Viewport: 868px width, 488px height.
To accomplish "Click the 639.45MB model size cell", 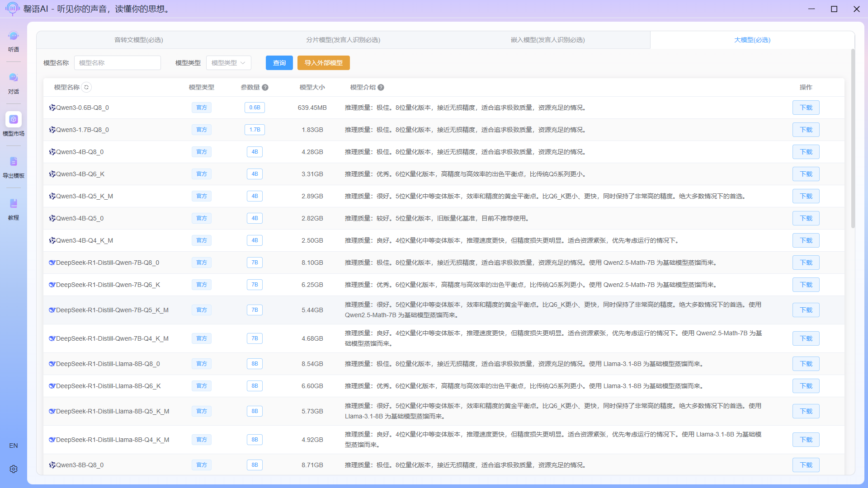I will coord(312,108).
